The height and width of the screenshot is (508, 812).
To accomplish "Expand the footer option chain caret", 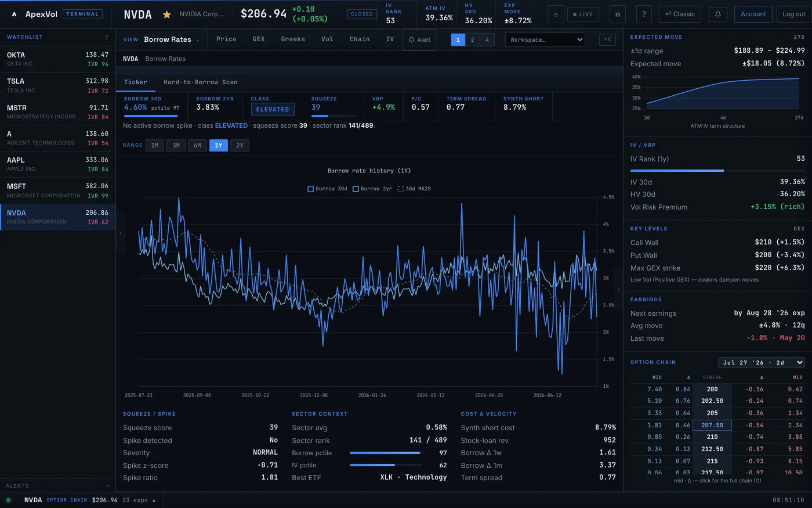I will (154, 500).
